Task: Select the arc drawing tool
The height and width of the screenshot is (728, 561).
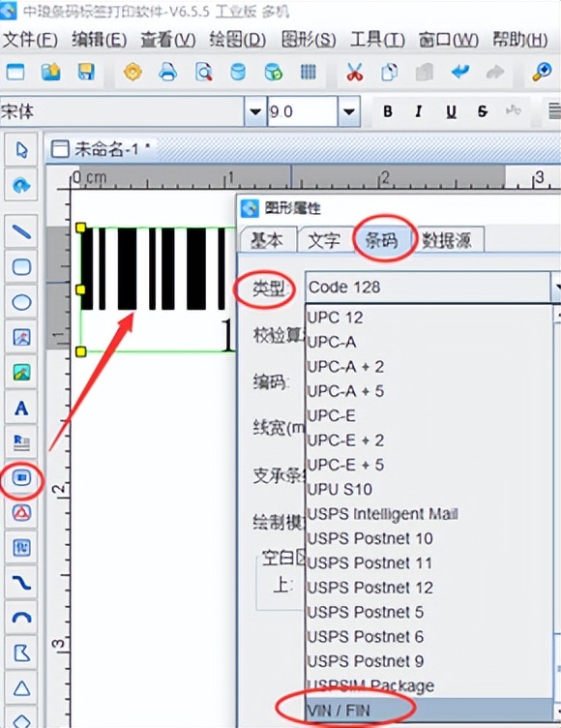Action: [21, 618]
